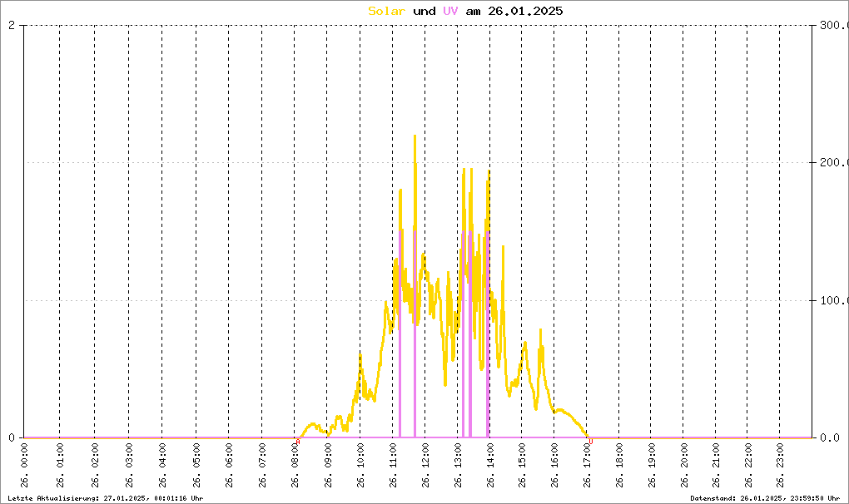The width and height of the screenshot is (849, 504).
Task: Click the left axis value '2'
Action: [x=12, y=25]
